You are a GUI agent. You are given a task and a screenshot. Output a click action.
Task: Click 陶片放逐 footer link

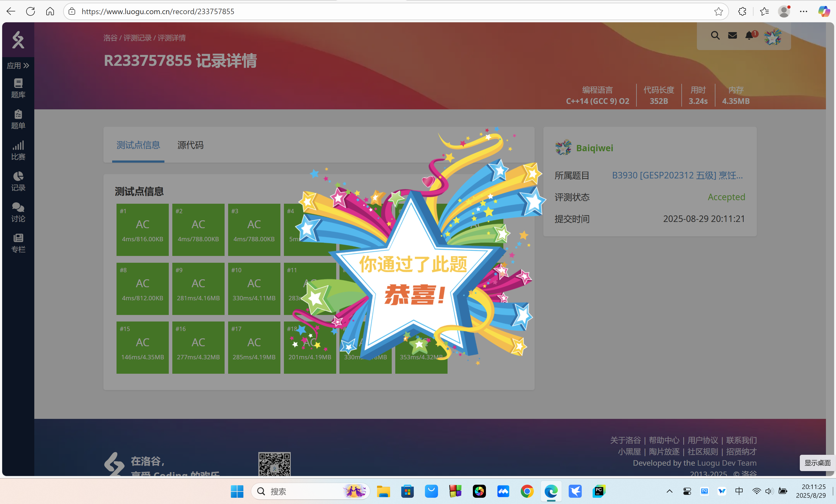(x=664, y=452)
